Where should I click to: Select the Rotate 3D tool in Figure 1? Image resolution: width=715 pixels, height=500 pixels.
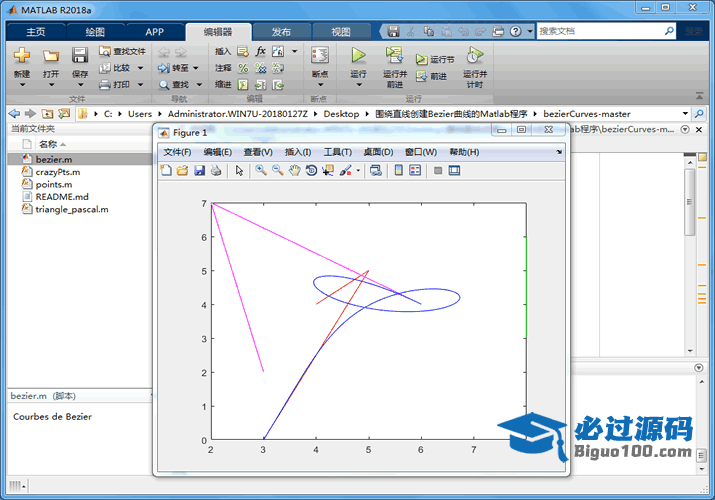coord(311,170)
